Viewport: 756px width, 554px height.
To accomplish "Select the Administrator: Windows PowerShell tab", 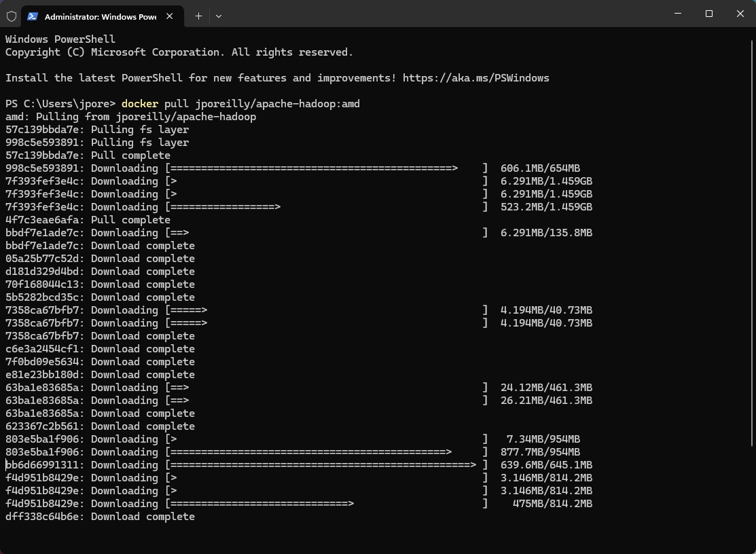I will [103, 16].
